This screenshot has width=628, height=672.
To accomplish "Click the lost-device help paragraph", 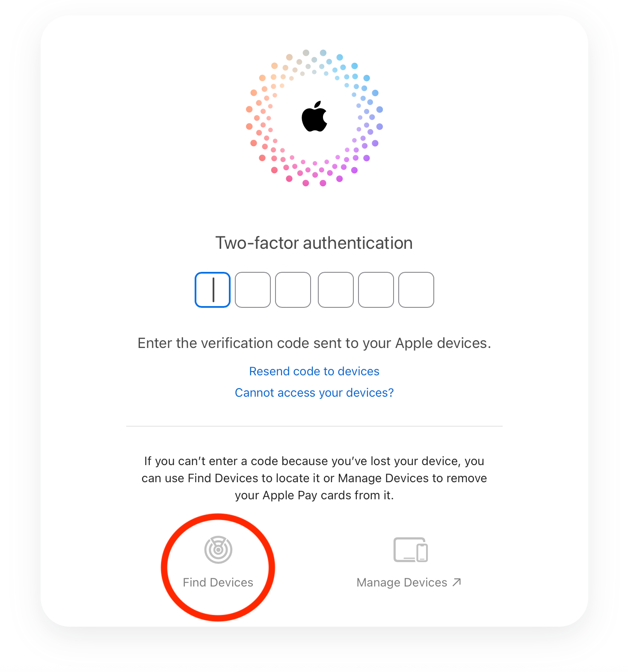I will coord(314,478).
